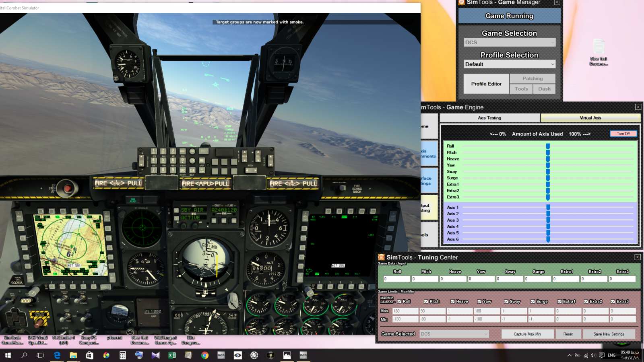Click the Turn Off button in Game Engine
644x362 pixels.
[x=623, y=133]
